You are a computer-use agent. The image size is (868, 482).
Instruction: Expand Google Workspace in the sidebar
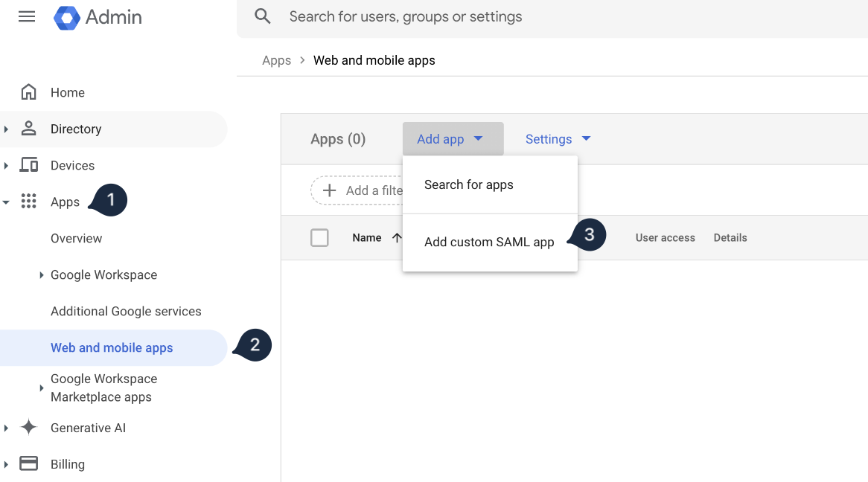tap(41, 274)
